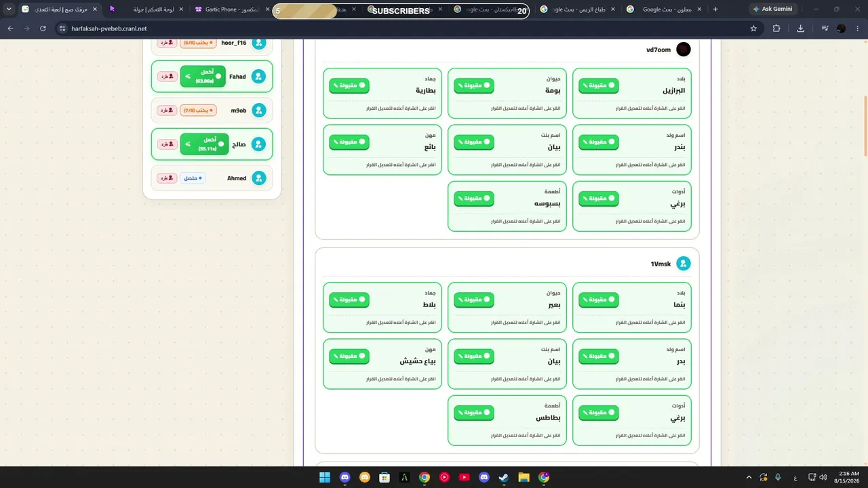Open the Chrome profile avatar
The image size is (868, 488).
842,28
